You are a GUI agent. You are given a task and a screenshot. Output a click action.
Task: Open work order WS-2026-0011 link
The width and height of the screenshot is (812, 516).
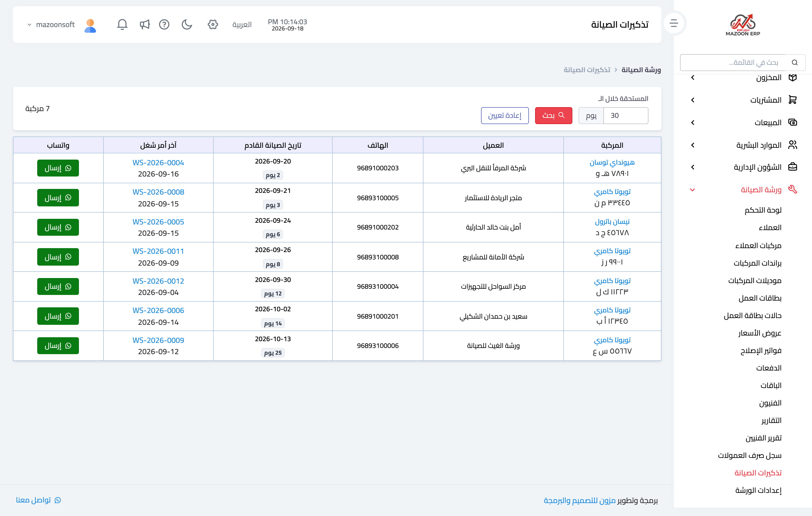158,251
